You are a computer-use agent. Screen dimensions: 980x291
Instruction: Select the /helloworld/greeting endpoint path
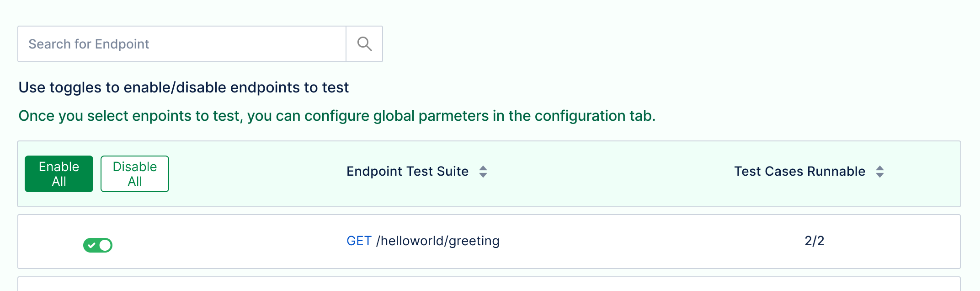[437, 241]
